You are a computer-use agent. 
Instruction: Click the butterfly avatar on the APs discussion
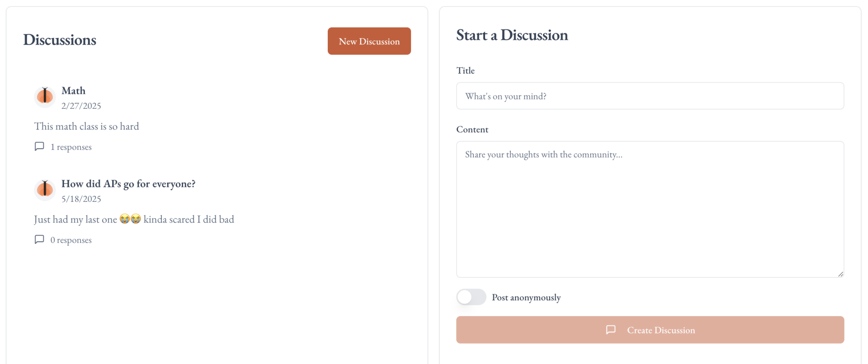point(45,189)
